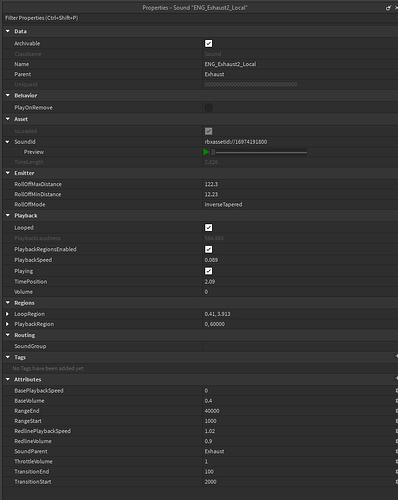Screen dimensions: 398x500
Task: Toggle the Archivable checkbox
Action: (x=208, y=43)
